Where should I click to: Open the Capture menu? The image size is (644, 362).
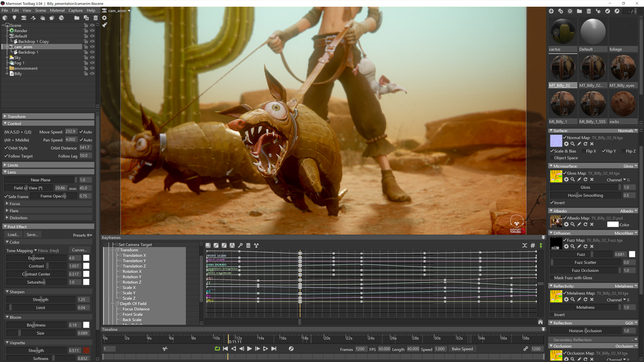[x=75, y=10]
